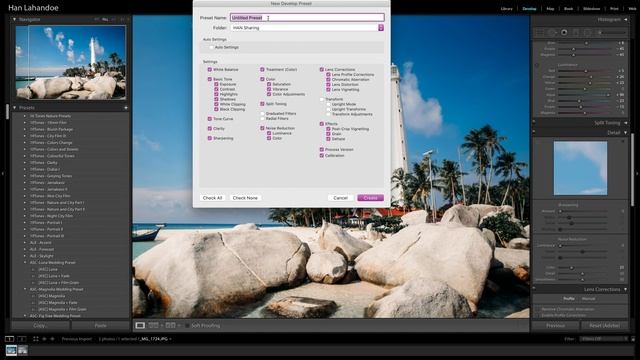The image size is (640, 360).
Task: Hide left panel via edge arrow
Action: [x=2, y=173]
